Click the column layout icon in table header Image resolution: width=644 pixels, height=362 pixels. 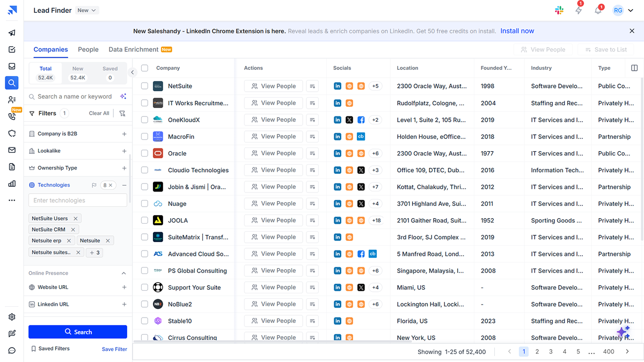(634, 68)
